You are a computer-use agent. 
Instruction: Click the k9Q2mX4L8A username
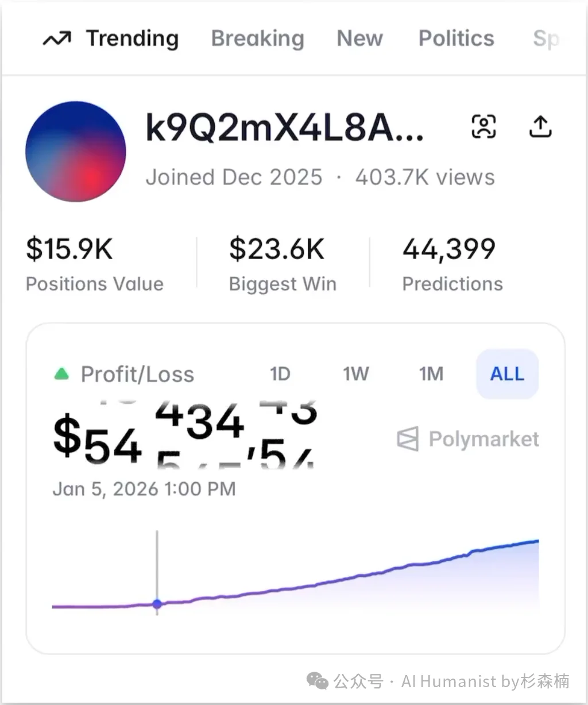pos(284,128)
